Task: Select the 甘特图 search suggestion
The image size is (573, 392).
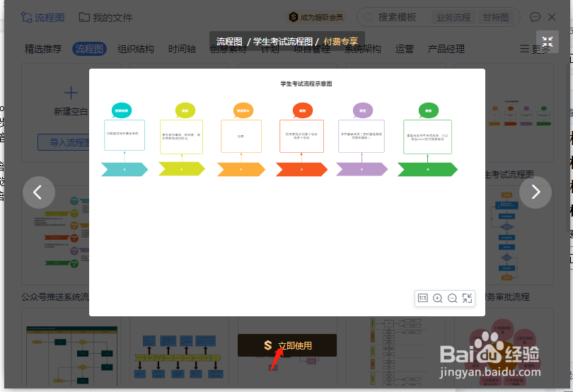Action: coord(496,17)
